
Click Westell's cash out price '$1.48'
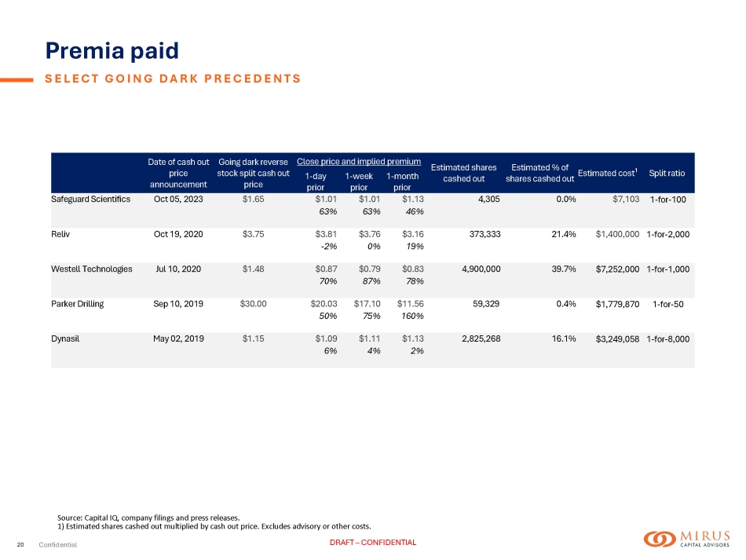pos(253,269)
